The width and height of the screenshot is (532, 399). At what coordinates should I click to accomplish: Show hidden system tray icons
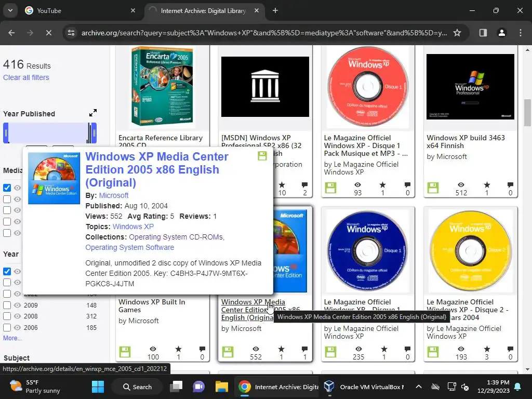[419, 387]
